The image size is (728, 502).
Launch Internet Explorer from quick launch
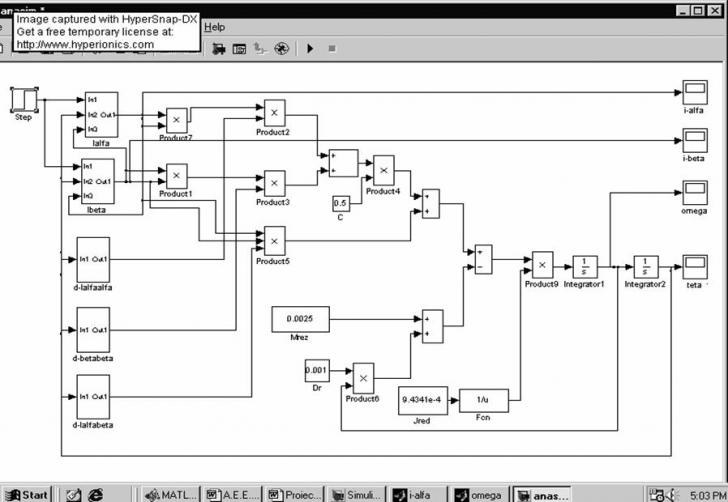pos(95,494)
